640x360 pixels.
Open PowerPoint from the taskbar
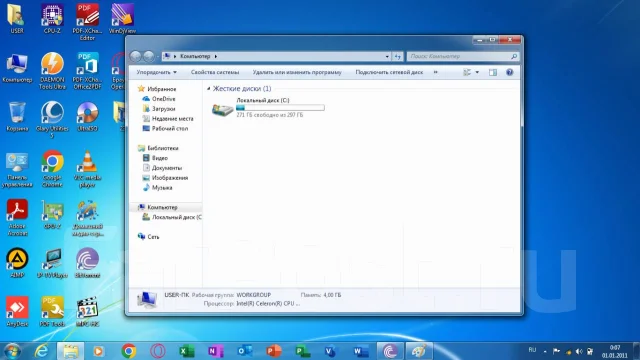273,351
